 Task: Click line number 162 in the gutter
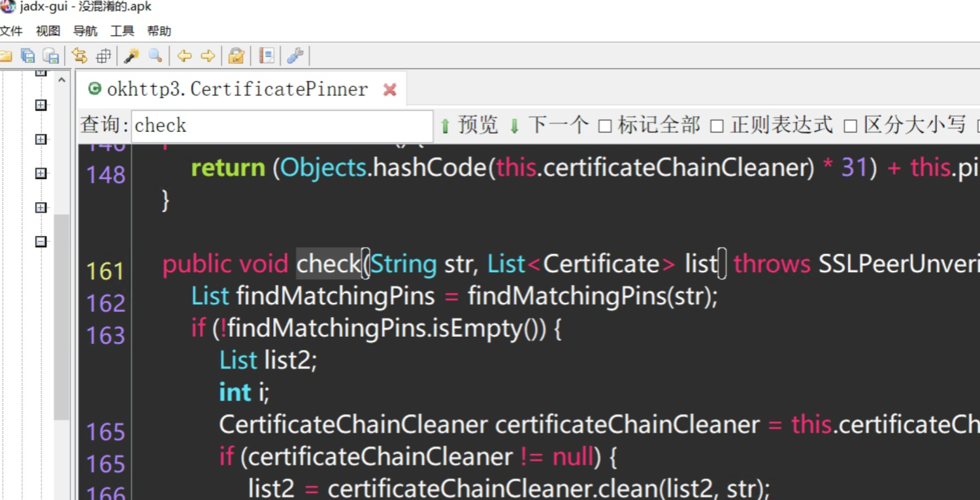(106, 304)
